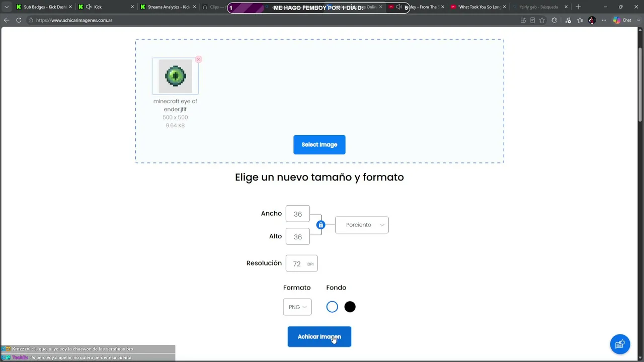Close the 'What Took You So Long' tab
Image resolution: width=644 pixels, height=362 pixels.
(504, 7)
